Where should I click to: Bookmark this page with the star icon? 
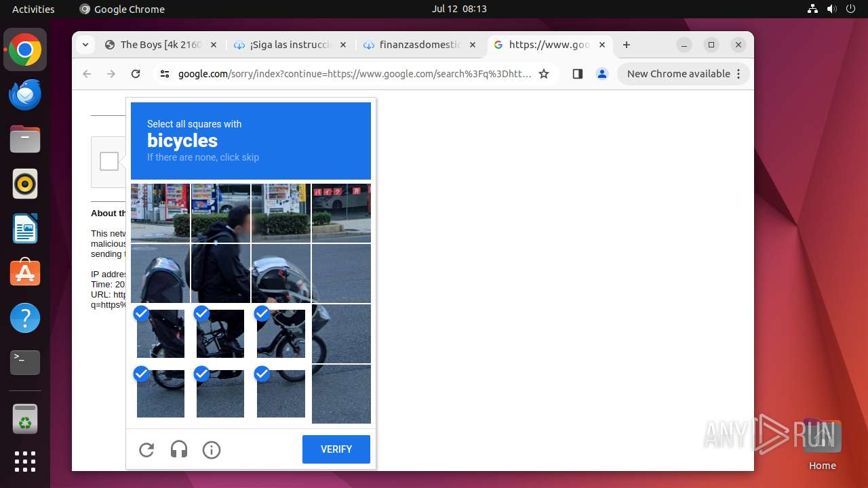tap(544, 74)
